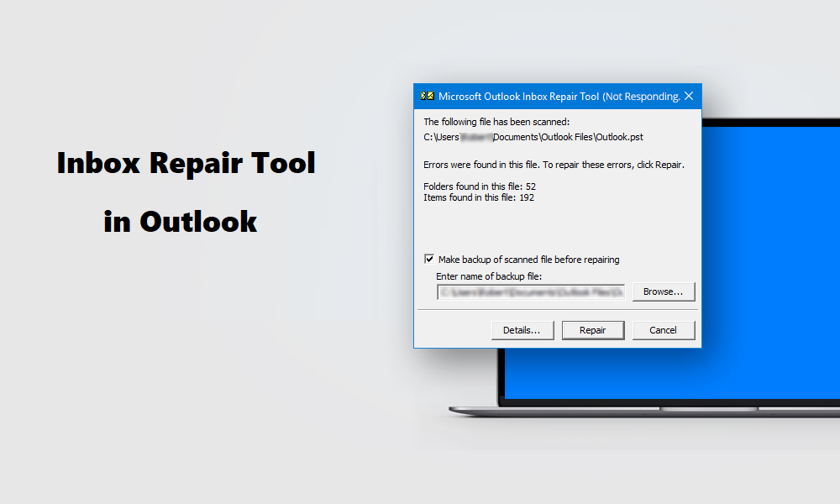The height and width of the screenshot is (504, 840).
Task: Click the 'Errors were found in this file' message
Action: coord(554,165)
